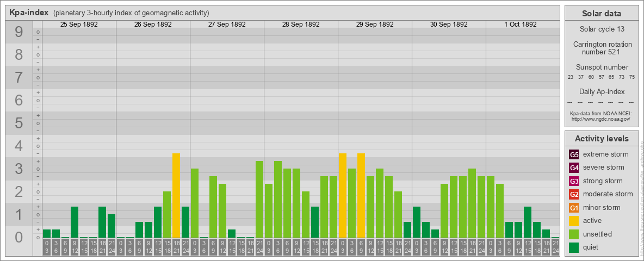The image size is (644, 261).
Task: Select the Solar cycle 13 text
Action: (x=602, y=29)
